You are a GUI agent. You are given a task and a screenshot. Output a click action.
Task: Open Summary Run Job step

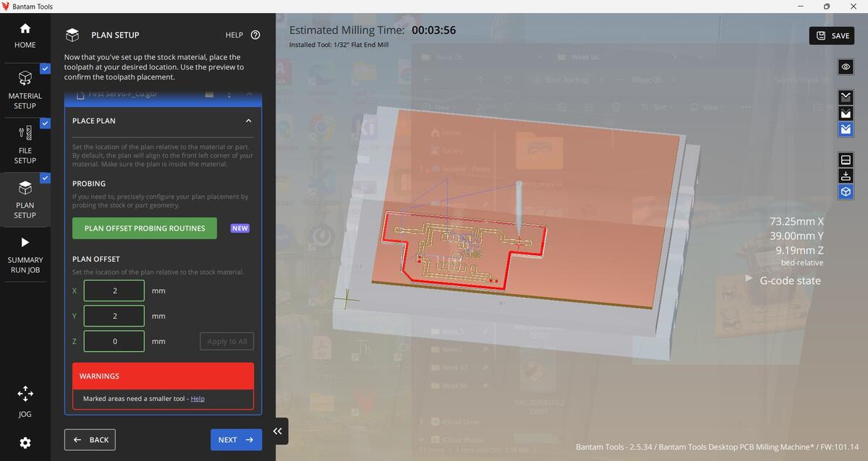(x=25, y=255)
